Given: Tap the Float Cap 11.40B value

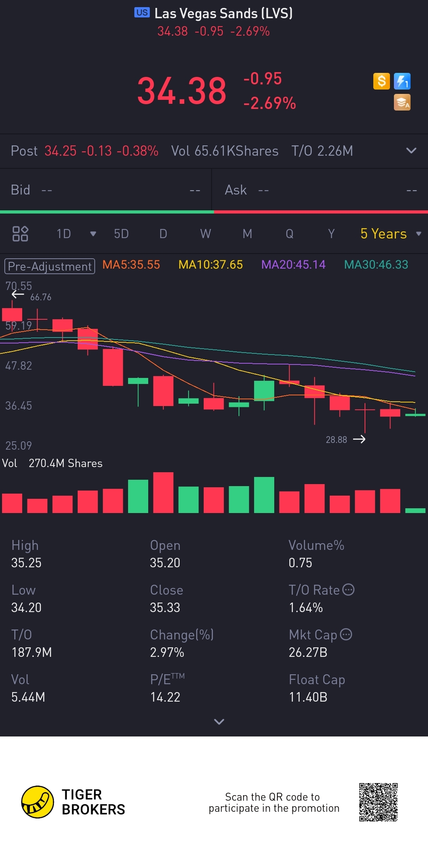Looking at the screenshot, I should click(x=308, y=697).
